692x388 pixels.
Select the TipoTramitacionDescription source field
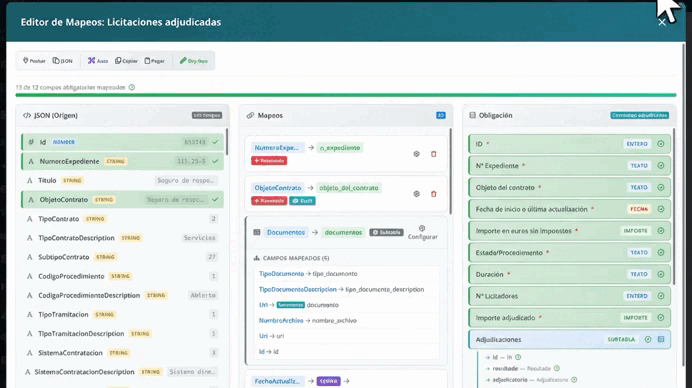[122, 334]
